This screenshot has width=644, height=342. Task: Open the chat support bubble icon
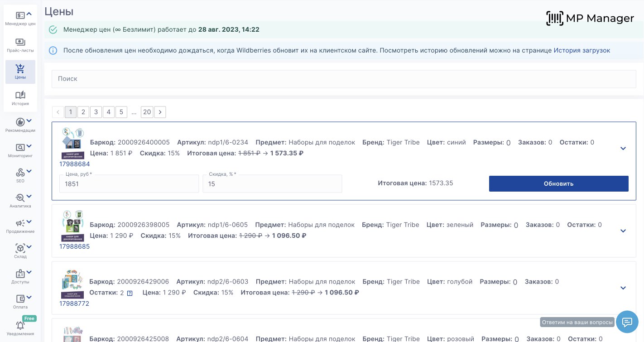627,322
